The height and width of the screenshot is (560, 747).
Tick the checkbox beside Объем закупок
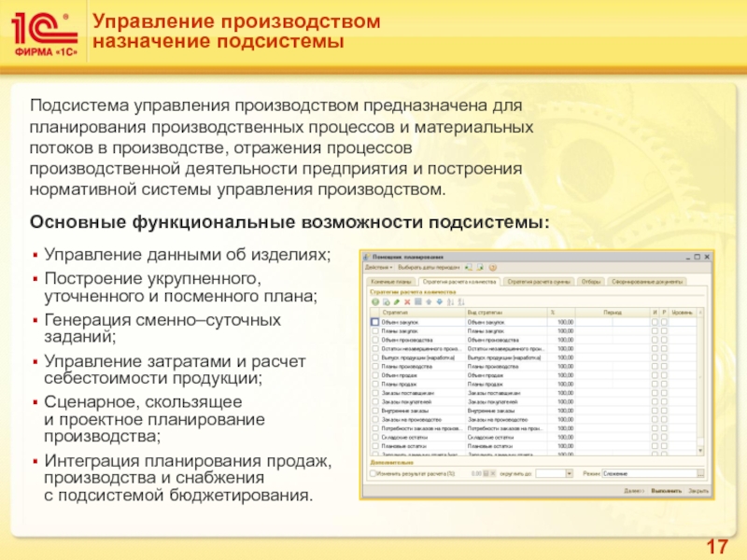[x=374, y=321]
